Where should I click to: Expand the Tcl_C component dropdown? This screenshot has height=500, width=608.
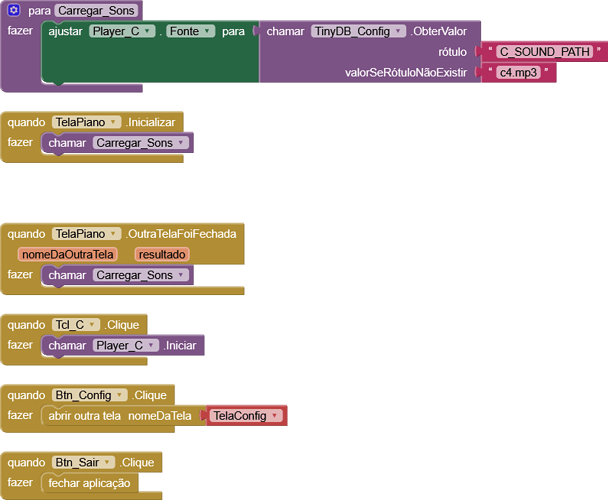[93, 325]
